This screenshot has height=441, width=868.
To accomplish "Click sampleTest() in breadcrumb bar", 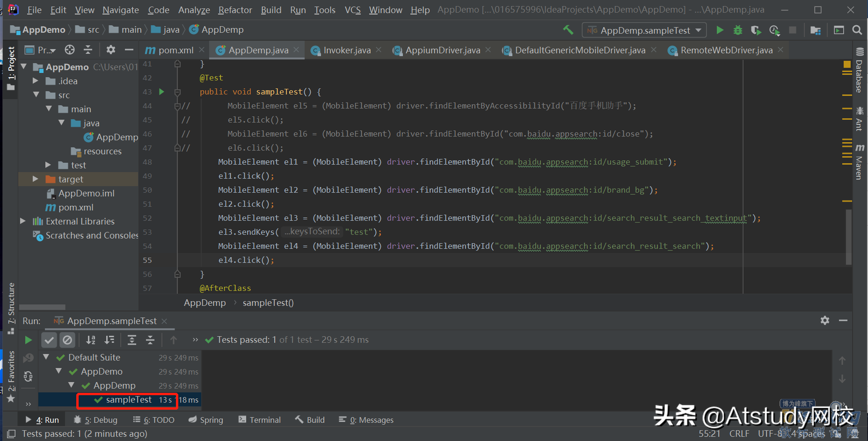I will [268, 303].
